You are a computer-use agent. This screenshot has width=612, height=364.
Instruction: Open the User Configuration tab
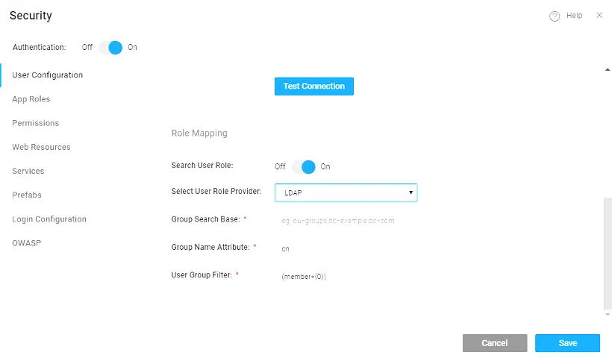point(47,75)
